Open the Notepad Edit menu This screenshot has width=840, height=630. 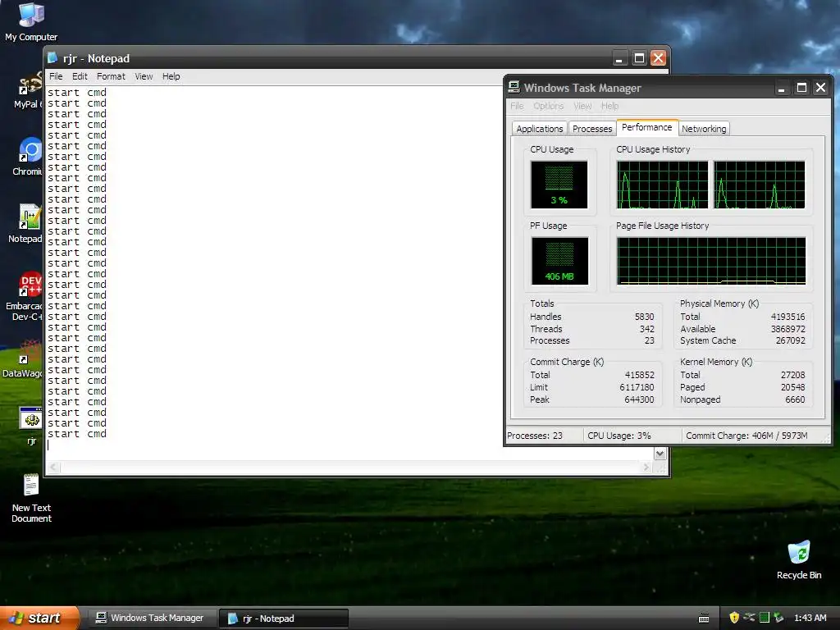[80, 76]
